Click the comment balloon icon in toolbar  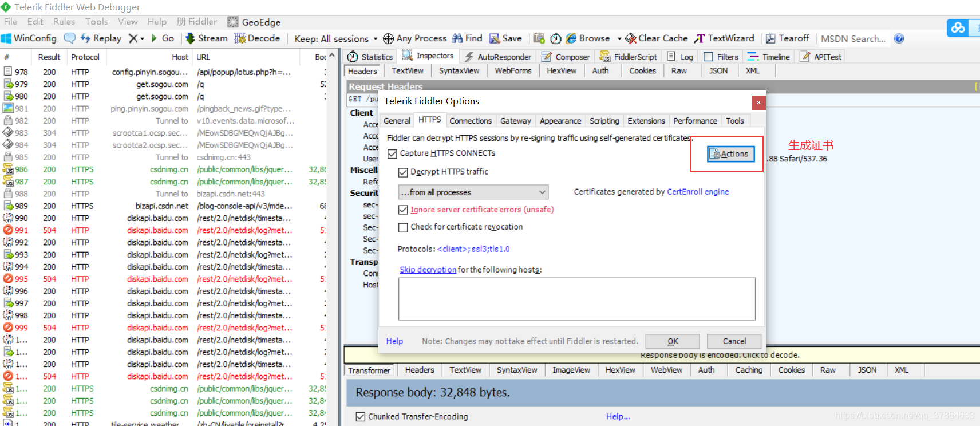69,38
